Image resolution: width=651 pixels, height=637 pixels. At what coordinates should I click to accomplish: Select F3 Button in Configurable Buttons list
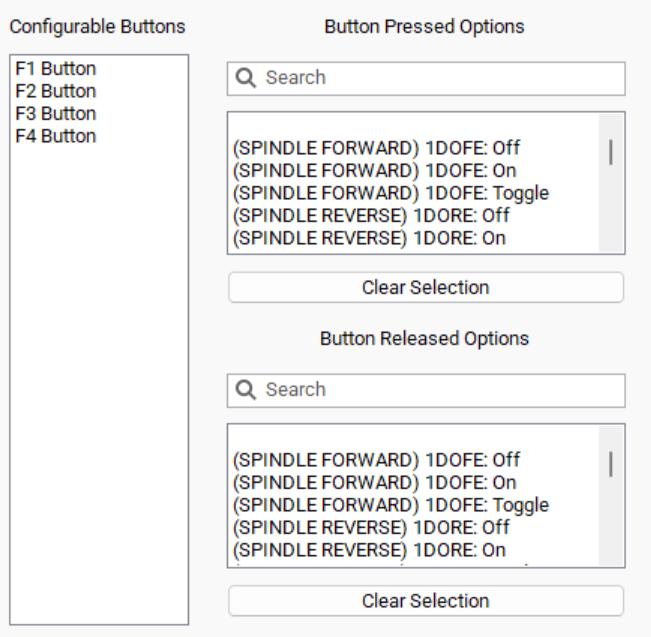pyautogui.click(x=56, y=114)
